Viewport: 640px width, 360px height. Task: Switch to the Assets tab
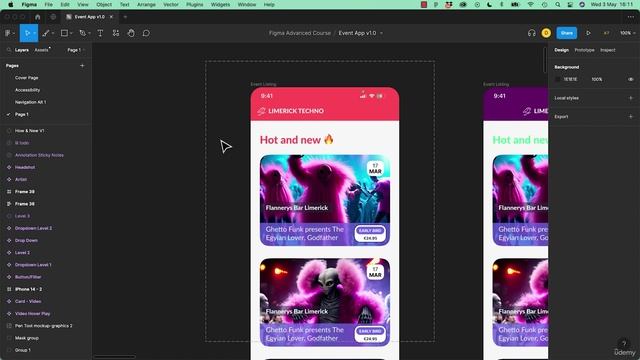pos(41,50)
